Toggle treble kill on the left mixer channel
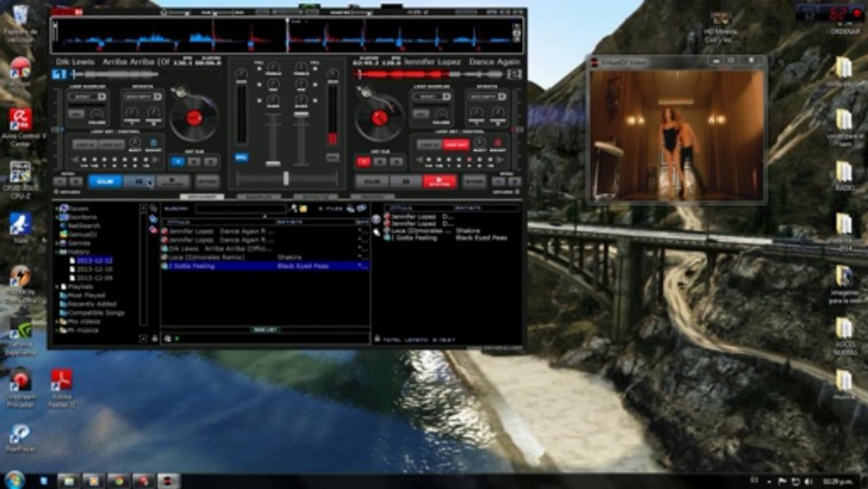The image size is (868, 489). pos(260,69)
